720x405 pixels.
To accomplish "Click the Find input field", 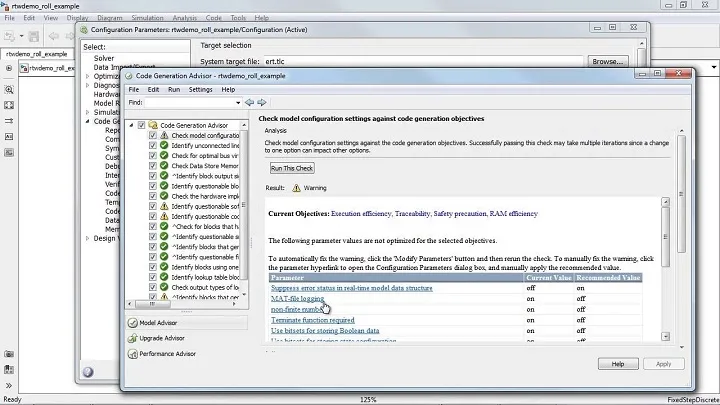I will point(189,102).
